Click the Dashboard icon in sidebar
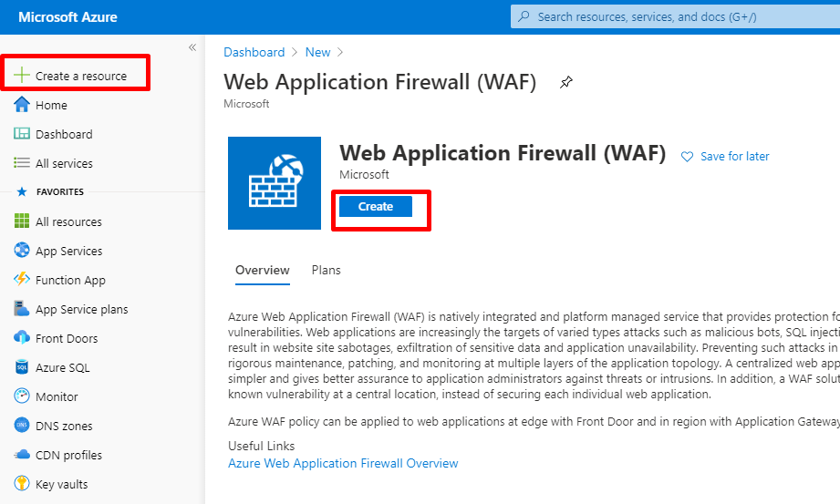 point(21,133)
